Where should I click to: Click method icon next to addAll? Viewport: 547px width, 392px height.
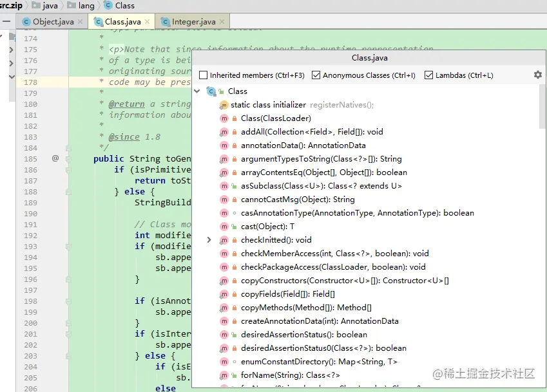coord(224,132)
